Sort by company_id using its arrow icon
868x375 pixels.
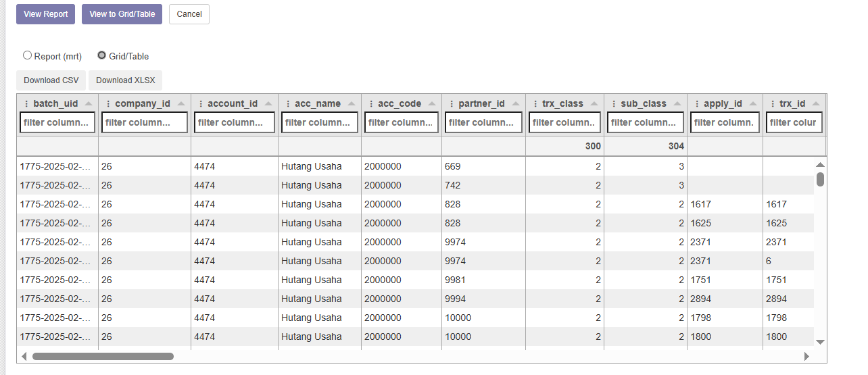click(x=181, y=104)
